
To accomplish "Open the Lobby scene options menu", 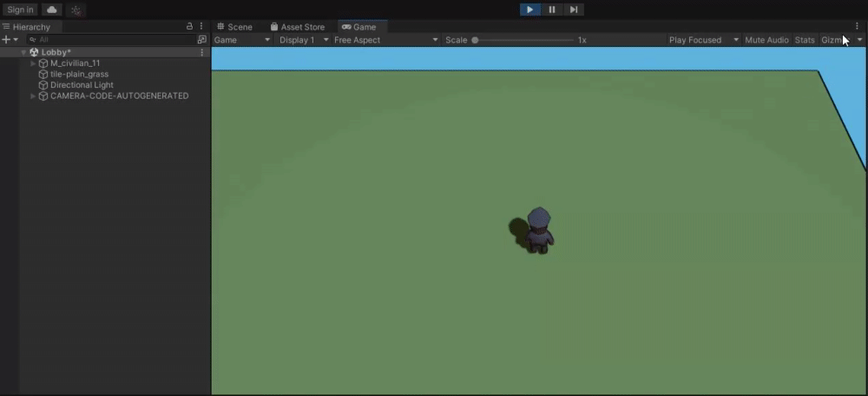I will click(202, 52).
